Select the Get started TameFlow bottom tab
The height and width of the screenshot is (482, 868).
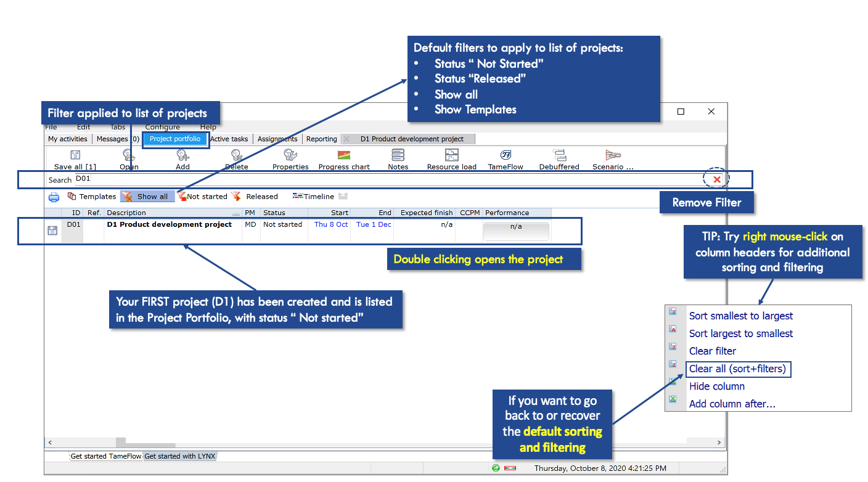106,457
